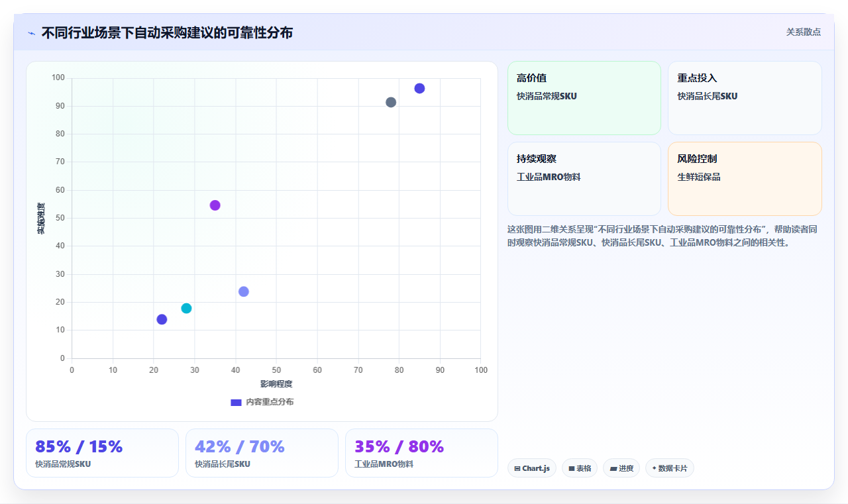Click the lightning icon beside the chart title

pos(31,33)
